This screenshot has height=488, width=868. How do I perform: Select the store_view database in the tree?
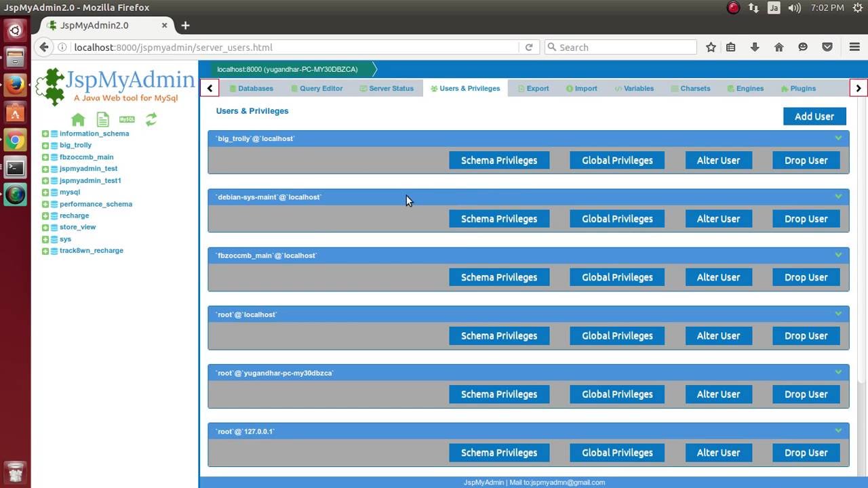78,227
